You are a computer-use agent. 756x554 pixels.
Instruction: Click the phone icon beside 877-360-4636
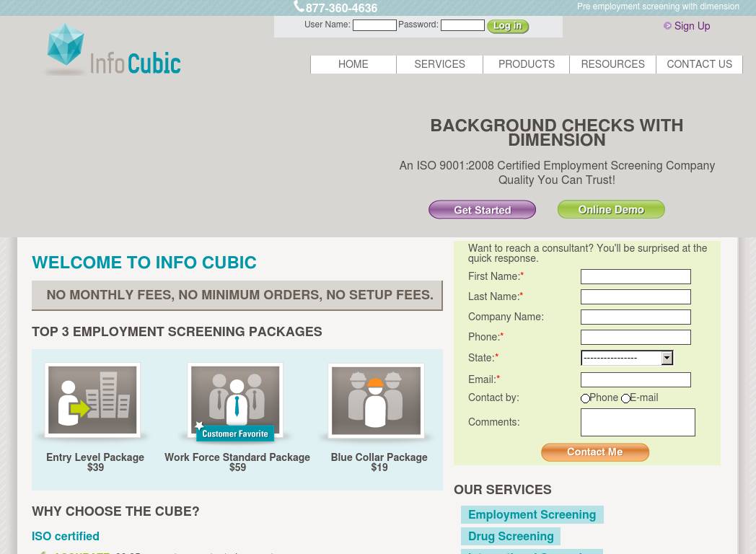[299, 6]
